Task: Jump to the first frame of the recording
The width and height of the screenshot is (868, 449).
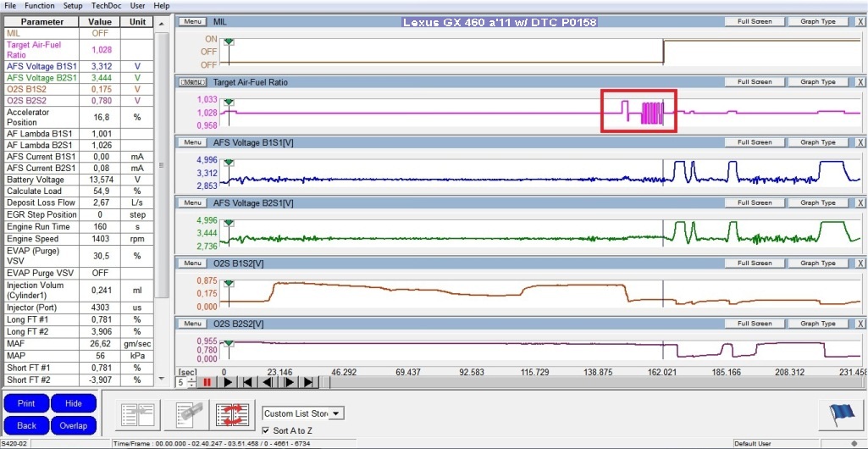Action: point(246,383)
